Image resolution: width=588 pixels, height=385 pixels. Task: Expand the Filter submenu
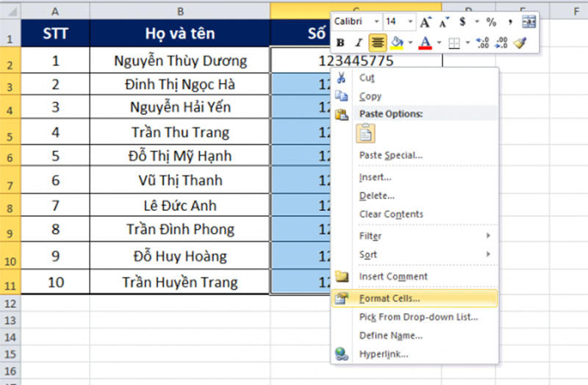[488, 236]
